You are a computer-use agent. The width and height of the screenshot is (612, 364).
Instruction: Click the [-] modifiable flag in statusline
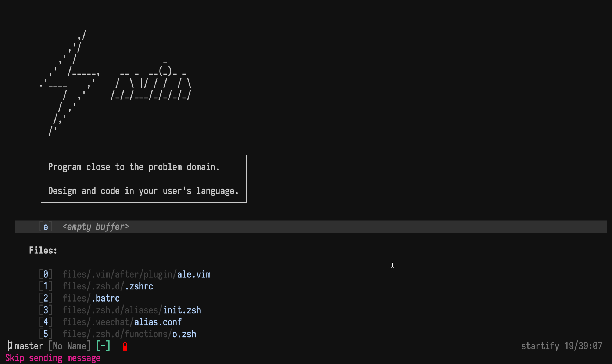[x=103, y=346]
